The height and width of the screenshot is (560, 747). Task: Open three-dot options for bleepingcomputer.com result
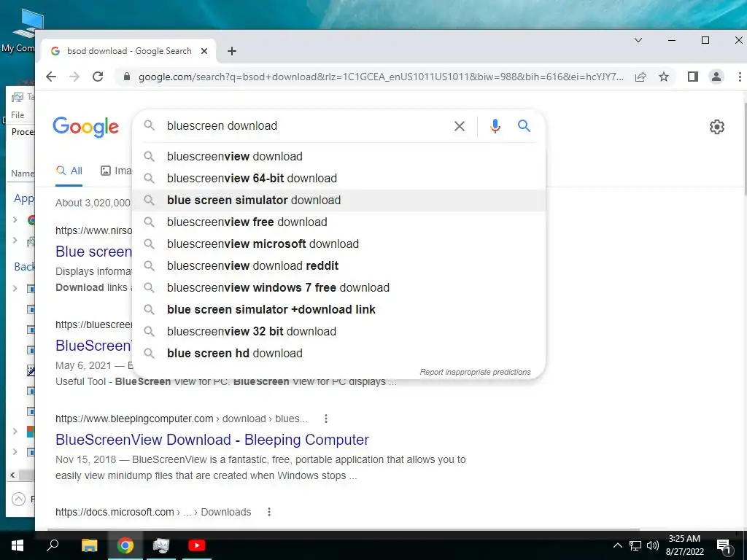pyautogui.click(x=326, y=419)
